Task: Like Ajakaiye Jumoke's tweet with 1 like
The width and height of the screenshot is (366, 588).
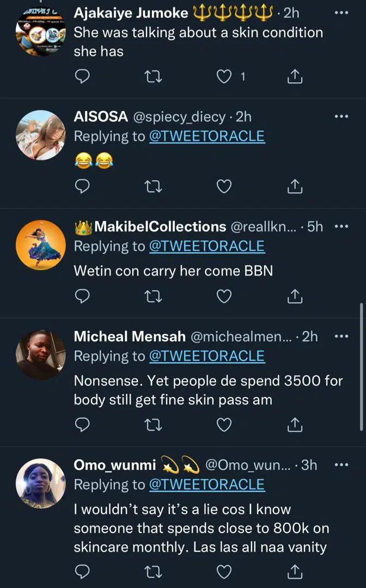Action: [x=224, y=77]
